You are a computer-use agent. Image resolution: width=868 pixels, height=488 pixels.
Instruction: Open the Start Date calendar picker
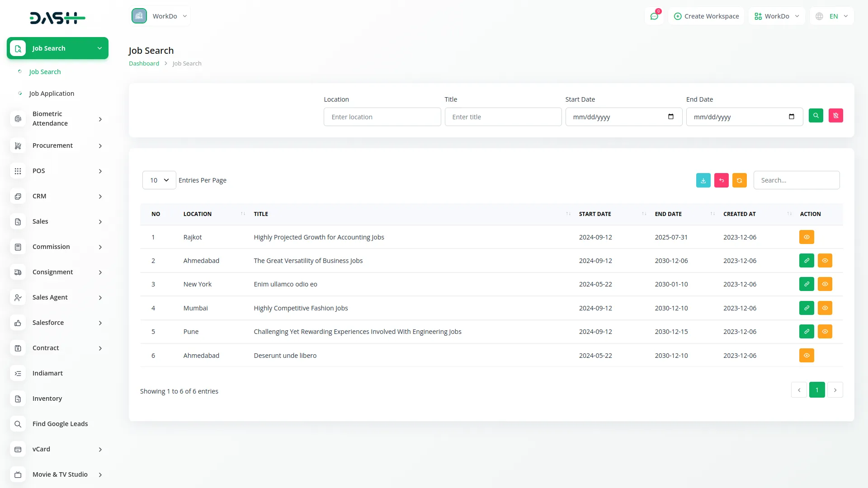tap(671, 117)
